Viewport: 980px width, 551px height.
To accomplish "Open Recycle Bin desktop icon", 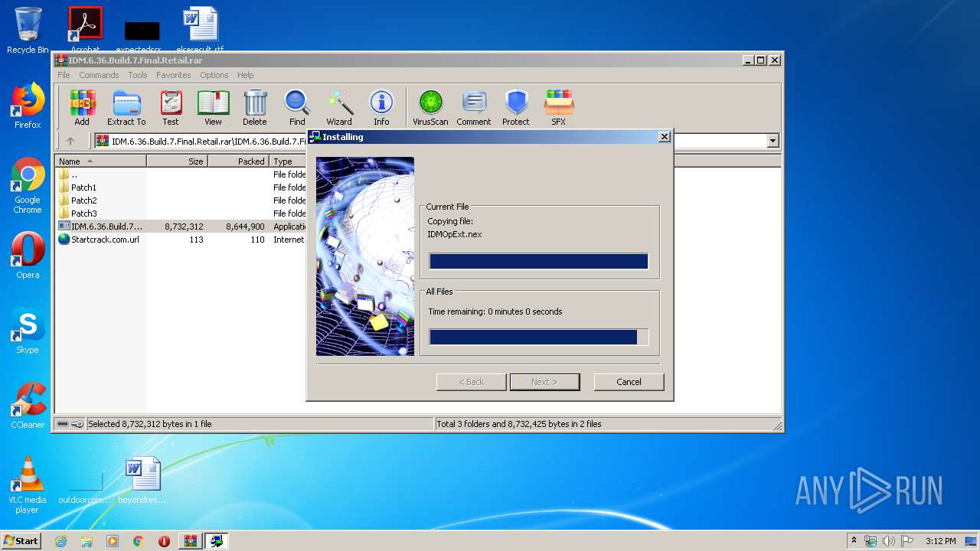I will click(x=28, y=31).
